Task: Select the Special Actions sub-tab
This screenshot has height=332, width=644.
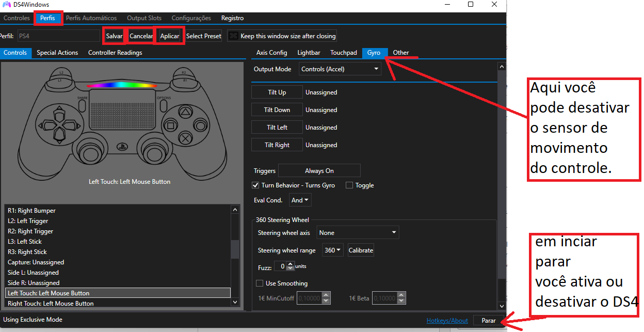Action: click(x=57, y=53)
